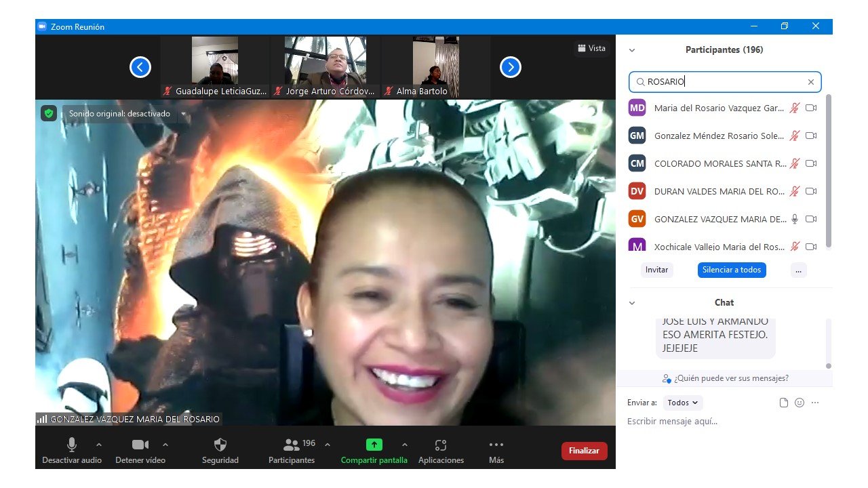
Task: Click the Seguridad shield icon
Action: coord(220,445)
